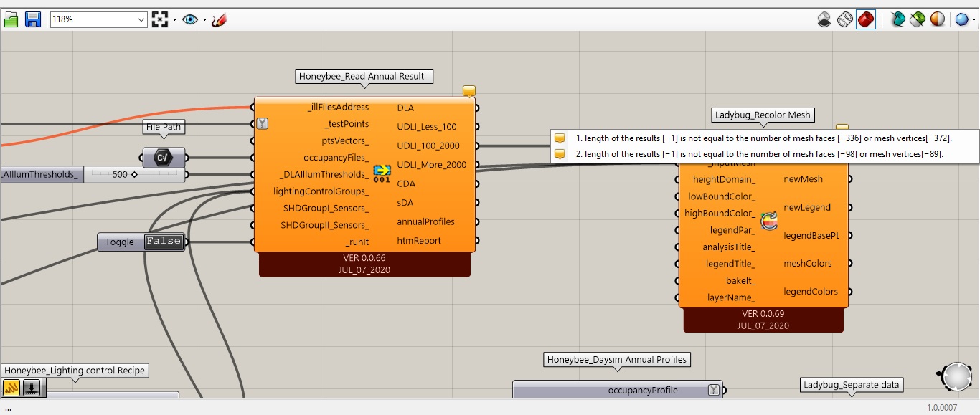Adjust the threshold slider set to 500
This screenshot has width=980, height=415.
[133, 174]
